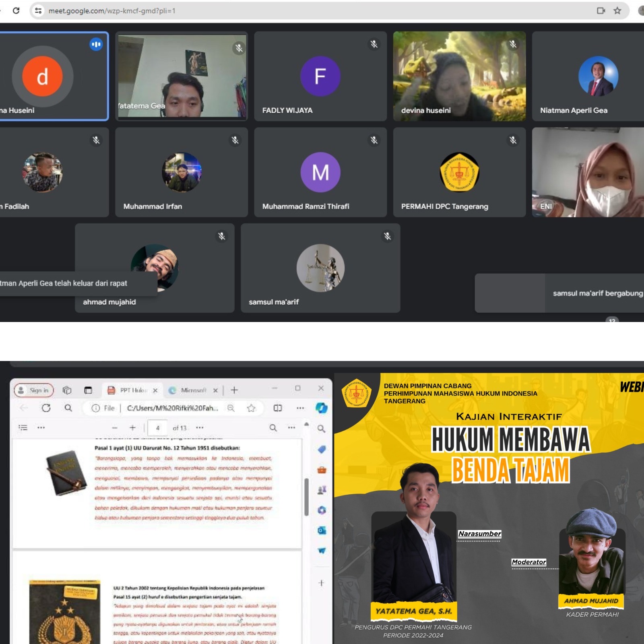The height and width of the screenshot is (644, 644).
Task: Reload the Google Meet page
Action: coord(16,11)
